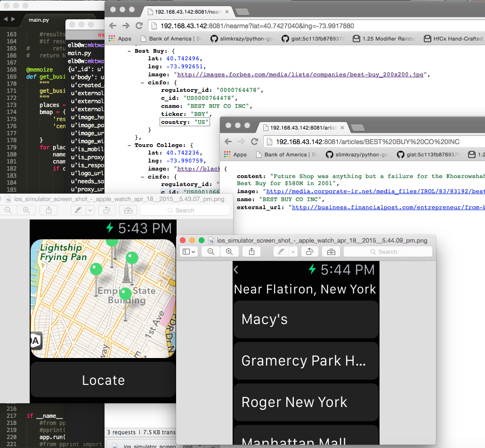Click line number 217 in the editor
This screenshot has width=485, height=448.
coord(11,416)
